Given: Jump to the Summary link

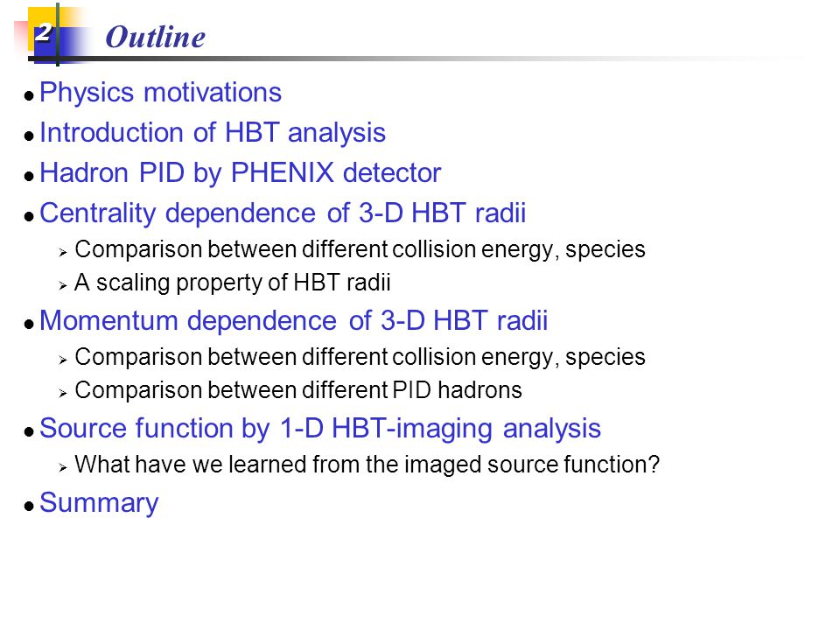Looking at the screenshot, I should click(x=99, y=504).
